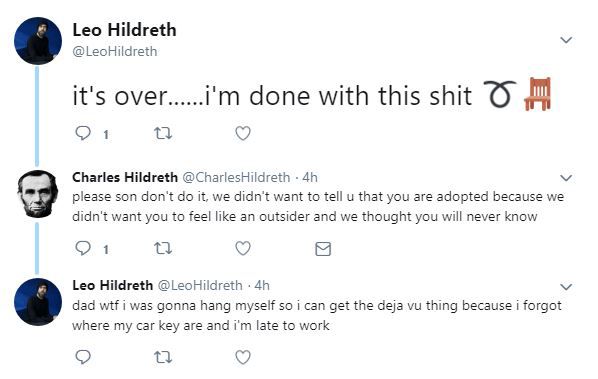Retweet Leo's "it's over" tweet
Image resolution: width=598 pixels, height=379 pixels.
point(163,133)
